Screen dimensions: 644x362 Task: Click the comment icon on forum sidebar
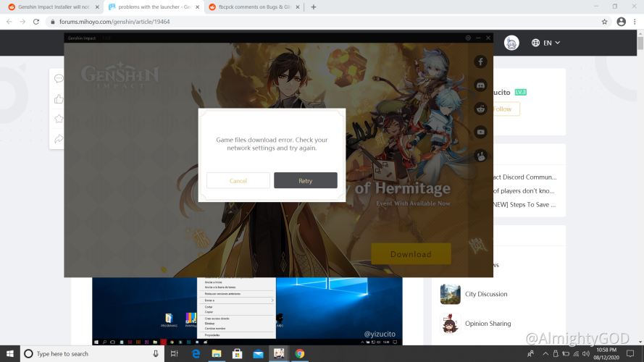[59, 78]
